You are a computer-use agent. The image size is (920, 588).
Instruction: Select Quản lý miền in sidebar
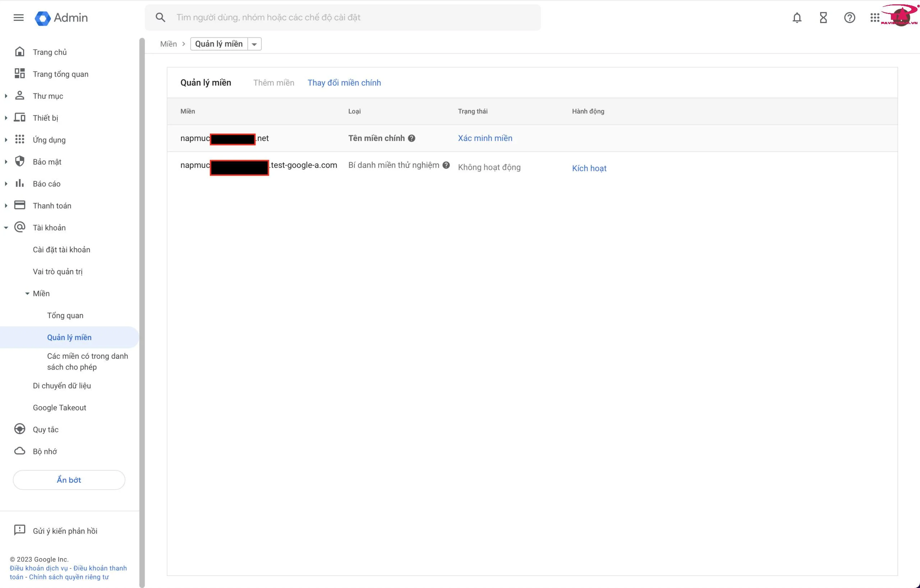[69, 337]
